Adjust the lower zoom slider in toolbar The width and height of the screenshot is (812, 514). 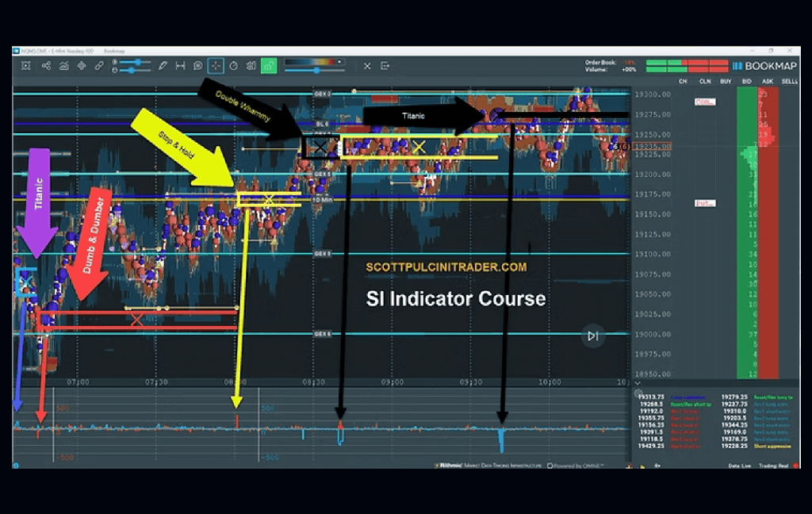[135, 70]
